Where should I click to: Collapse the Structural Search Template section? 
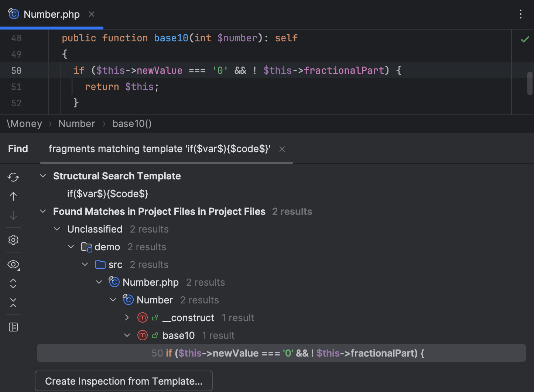pyautogui.click(x=42, y=176)
